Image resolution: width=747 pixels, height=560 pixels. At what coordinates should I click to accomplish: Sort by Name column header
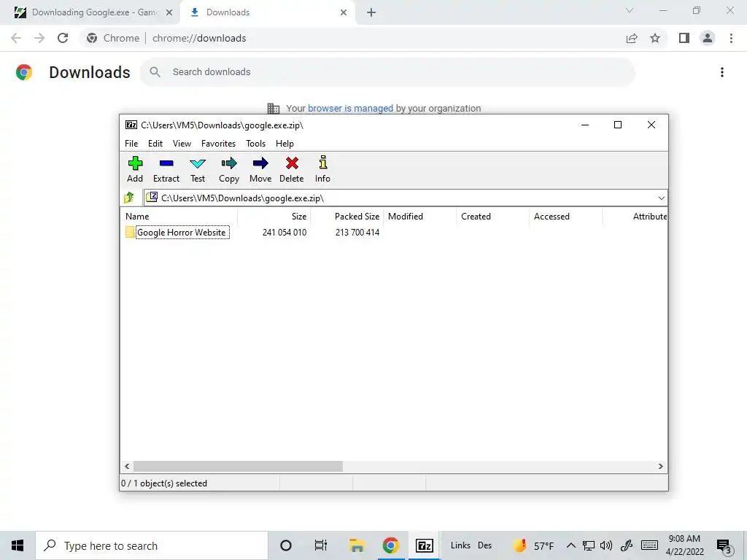180,216
